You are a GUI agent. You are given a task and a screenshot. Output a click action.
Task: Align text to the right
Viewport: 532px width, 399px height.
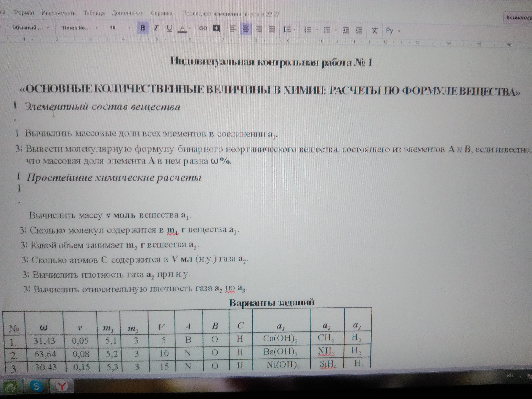259,29
